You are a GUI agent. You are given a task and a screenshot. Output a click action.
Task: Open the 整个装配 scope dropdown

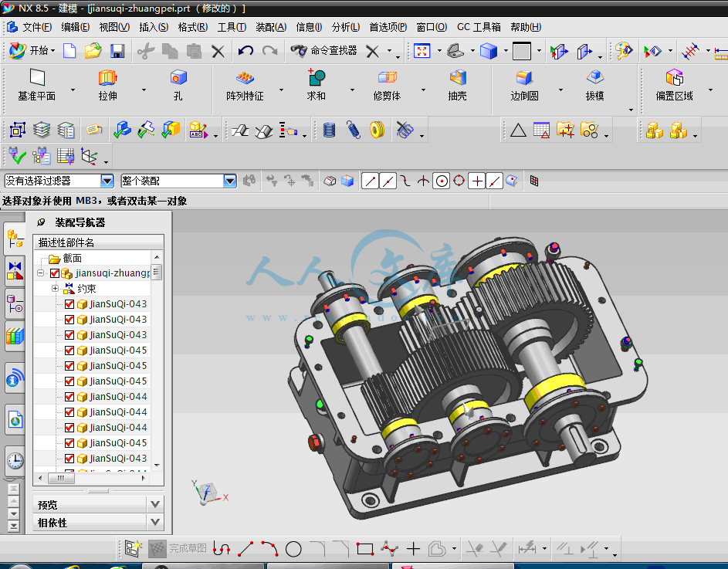coord(229,181)
